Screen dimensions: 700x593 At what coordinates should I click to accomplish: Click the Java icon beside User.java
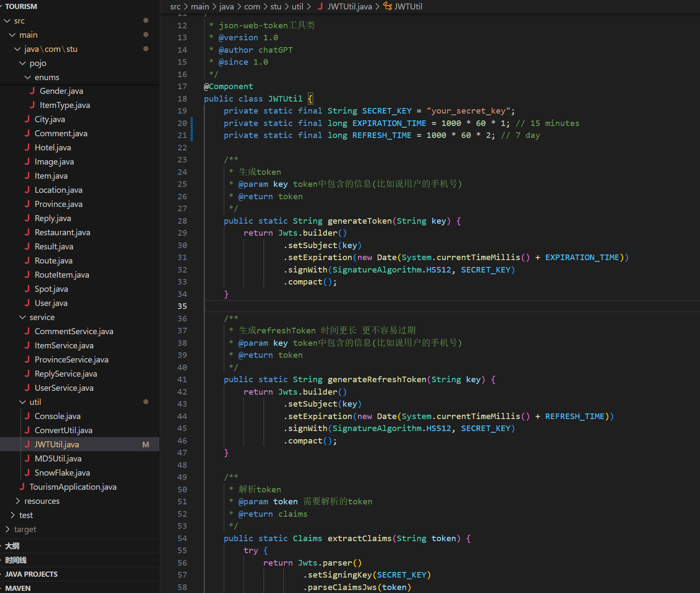coord(27,303)
